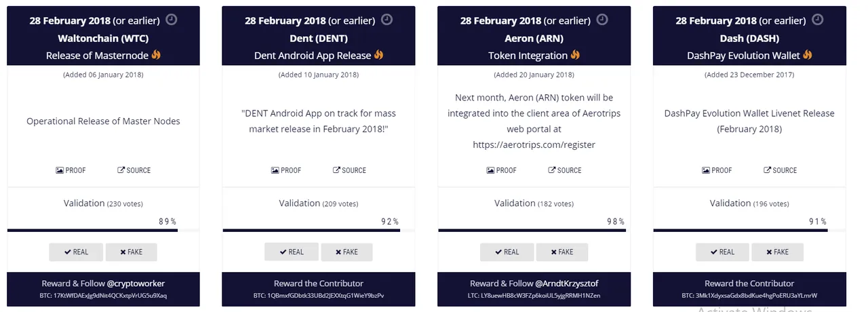Click the flame icon beside Dent Android App Release
The height and width of the screenshot is (312, 868).
[378, 54]
